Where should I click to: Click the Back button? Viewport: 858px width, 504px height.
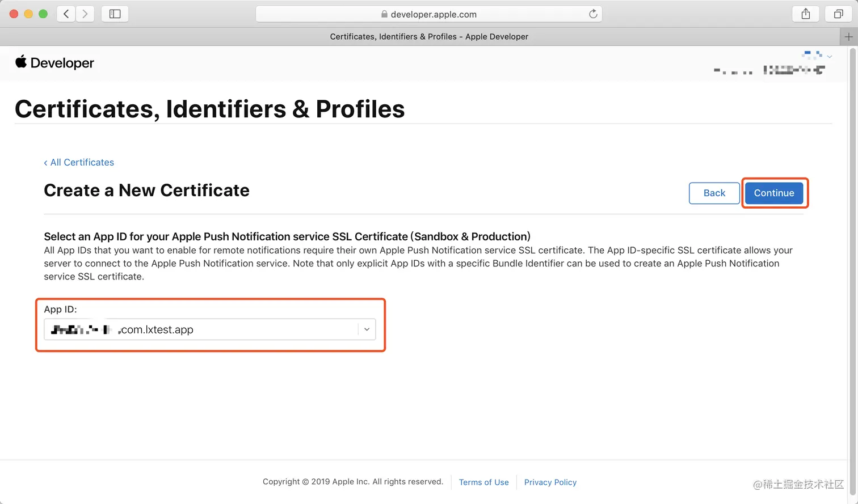point(714,193)
